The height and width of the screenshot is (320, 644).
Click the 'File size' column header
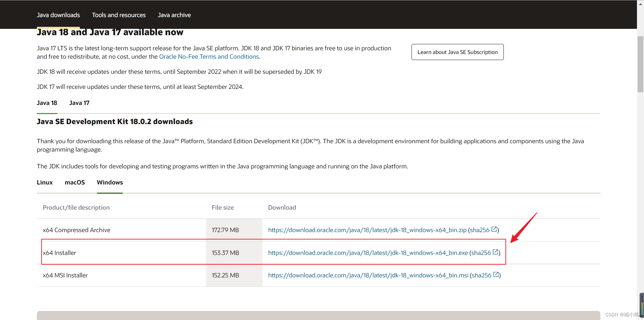(x=223, y=208)
